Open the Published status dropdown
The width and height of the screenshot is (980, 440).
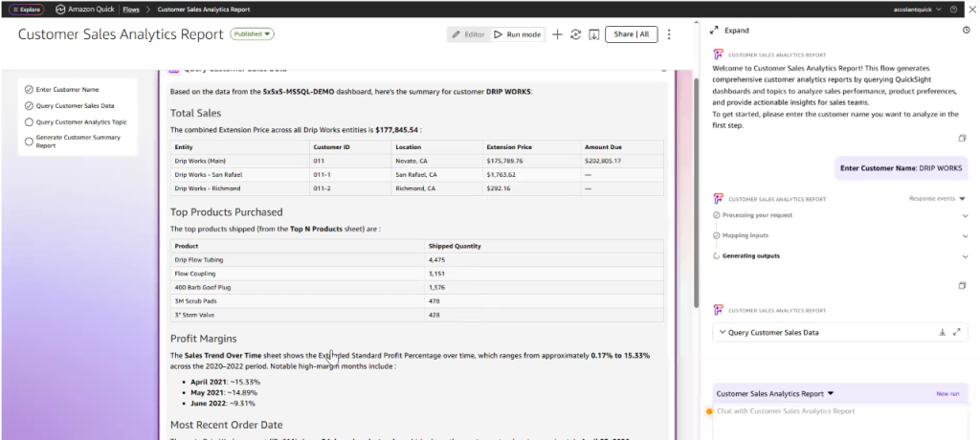(252, 34)
